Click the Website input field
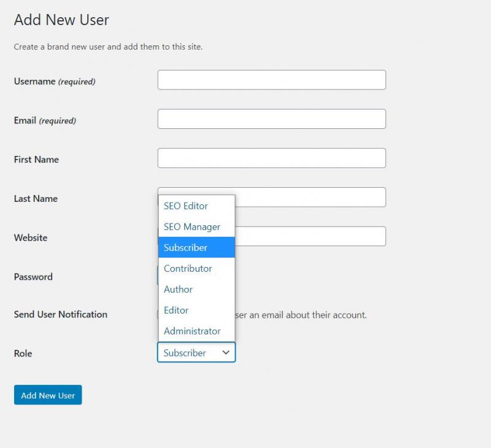Screen dimensions: 491x448 [x=310, y=237]
